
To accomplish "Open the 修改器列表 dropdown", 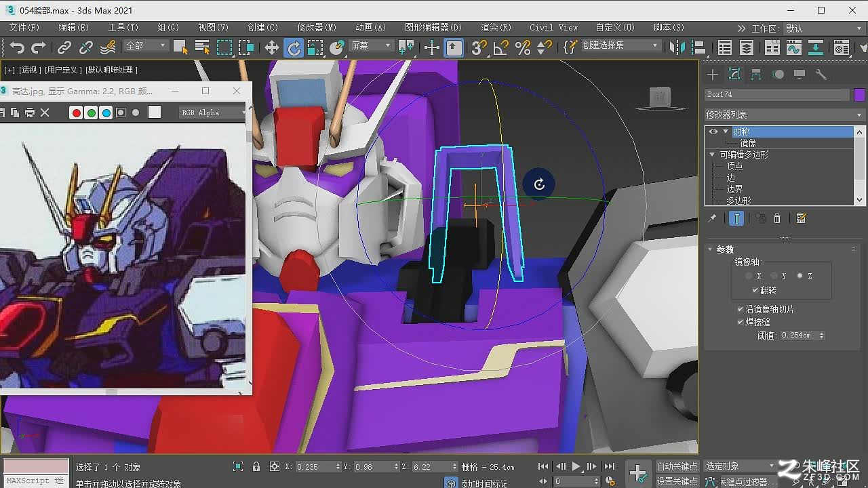I will click(x=785, y=115).
